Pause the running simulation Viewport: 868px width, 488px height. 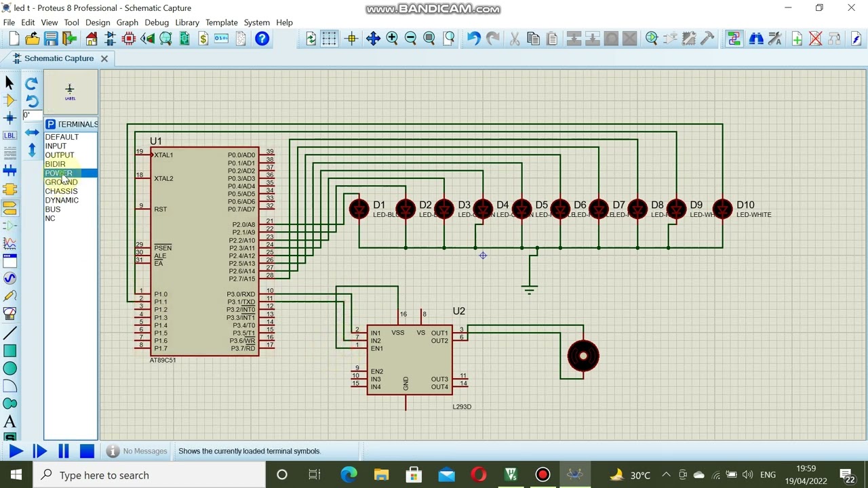[x=63, y=451]
